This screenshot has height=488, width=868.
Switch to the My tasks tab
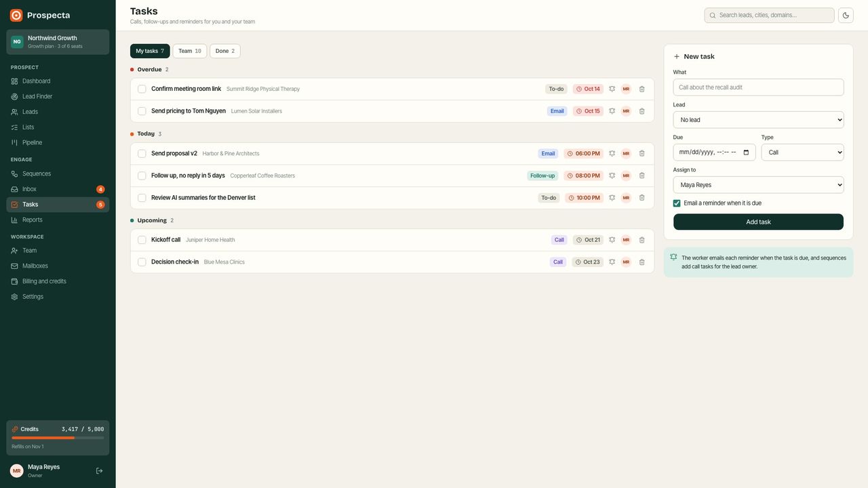coord(150,51)
